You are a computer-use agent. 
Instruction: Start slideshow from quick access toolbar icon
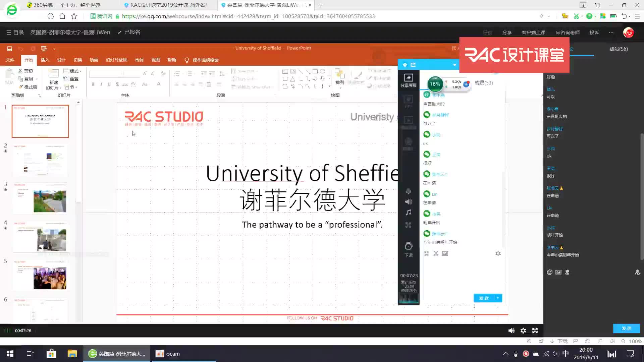pyautogui.click(x=44, y=49)
